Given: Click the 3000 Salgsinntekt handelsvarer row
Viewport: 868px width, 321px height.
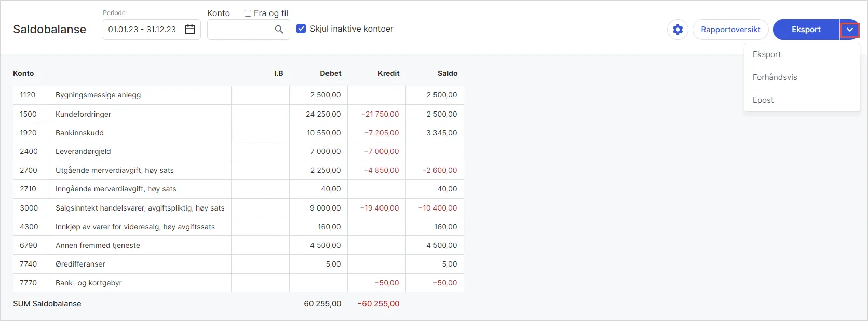Looking at the screenshot, I should [140, 208].
